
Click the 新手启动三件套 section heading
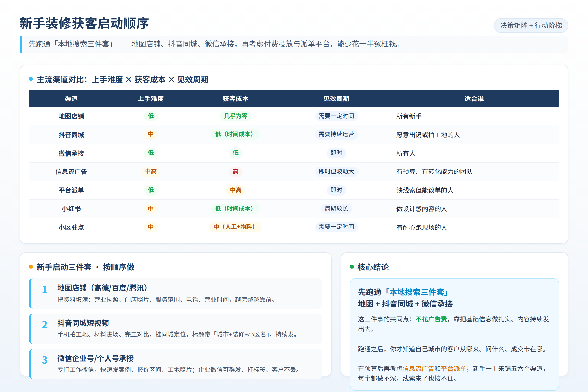pyautogui.click(x=86, y=267)
